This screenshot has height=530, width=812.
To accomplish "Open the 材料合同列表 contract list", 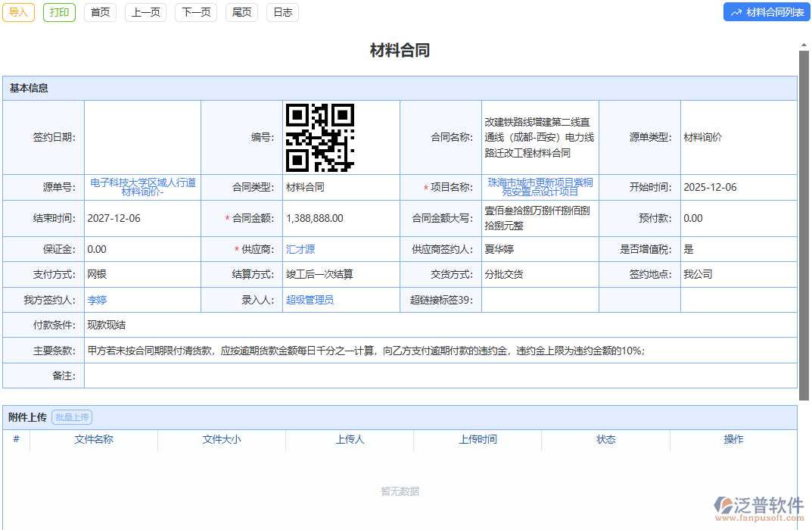I will coord(766,11).
